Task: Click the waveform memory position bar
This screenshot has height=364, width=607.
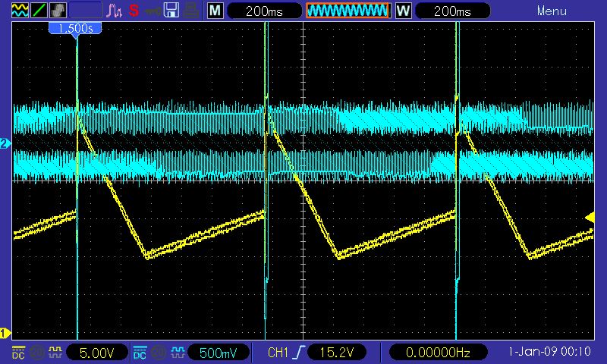Action: (348, 11)
